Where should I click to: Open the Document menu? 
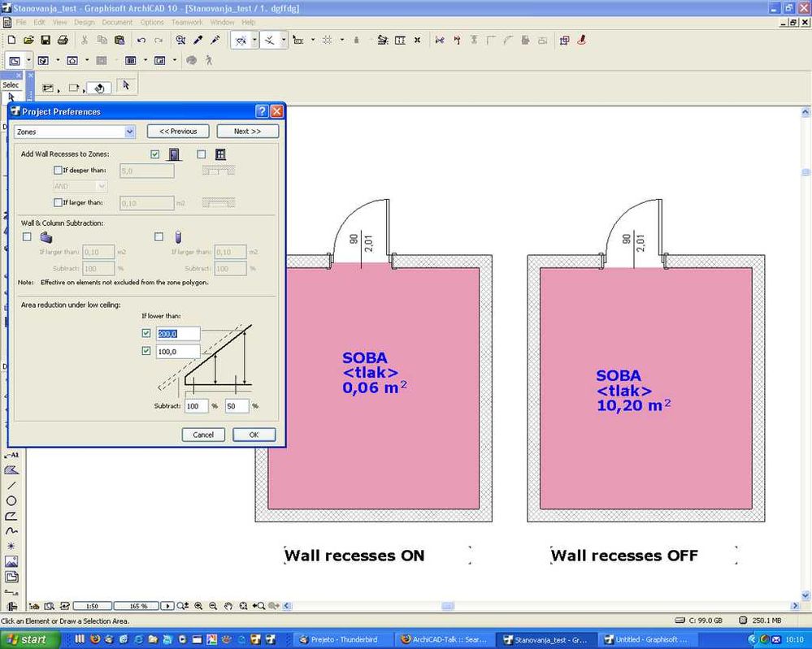point(117,22)
